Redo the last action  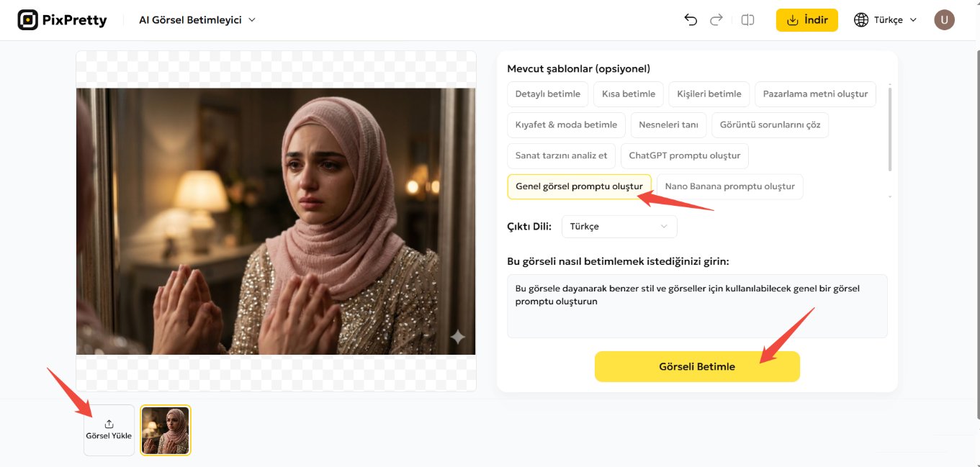tap(716, 19)
